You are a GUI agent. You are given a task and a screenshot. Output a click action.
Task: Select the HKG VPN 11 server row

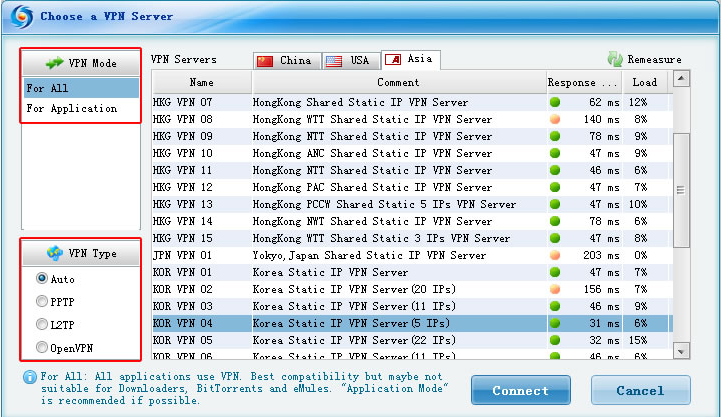pyautogui.click(x=412, y=170)
